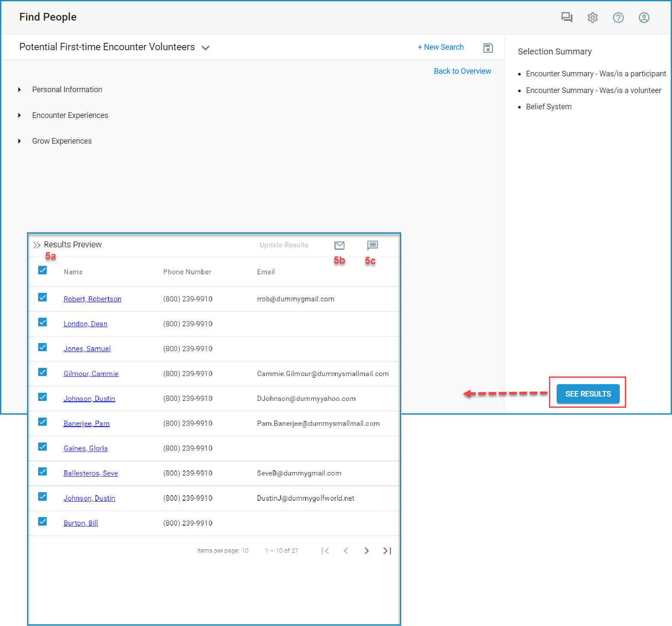Click the Email column header
This screenshot has width=672, height=626.
click(x=266, y=272)
